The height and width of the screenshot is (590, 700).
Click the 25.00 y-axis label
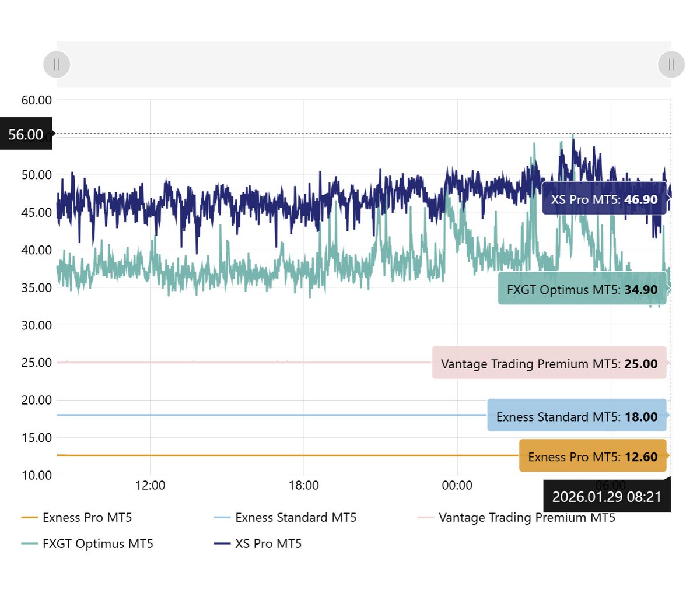36,362
